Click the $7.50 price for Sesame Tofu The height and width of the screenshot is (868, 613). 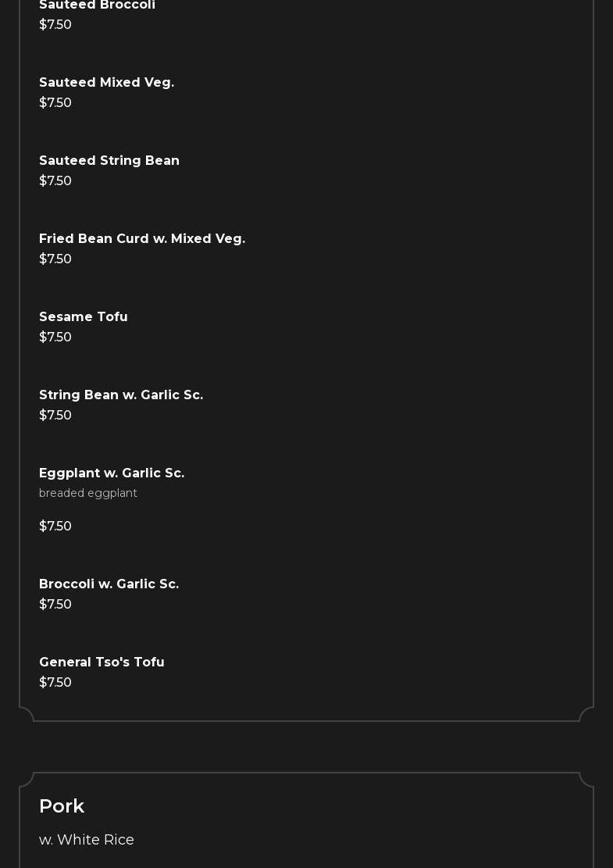[55, 338]
